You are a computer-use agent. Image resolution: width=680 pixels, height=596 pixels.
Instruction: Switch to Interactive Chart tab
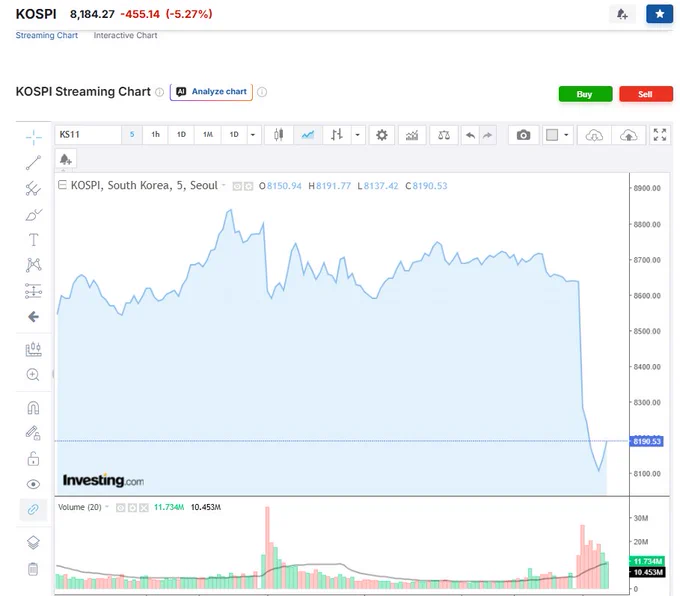[125, 35]
